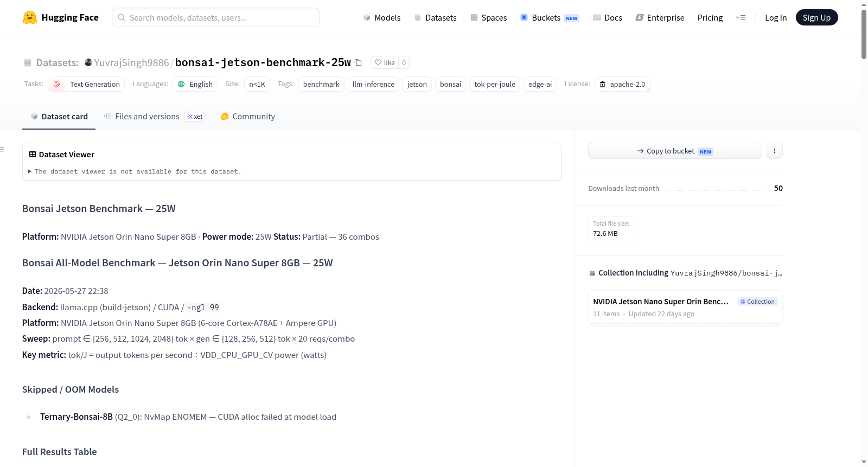Click Copy to bucket button

coord(675,151)
